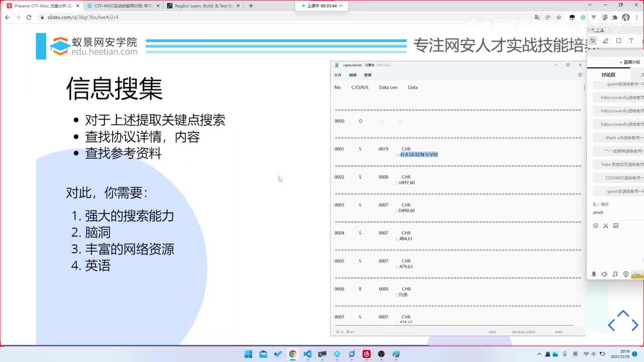This screenshot has height=362, width=644.
Task: Click the U497,60 data line in Notepad
Action: point(407,183)
